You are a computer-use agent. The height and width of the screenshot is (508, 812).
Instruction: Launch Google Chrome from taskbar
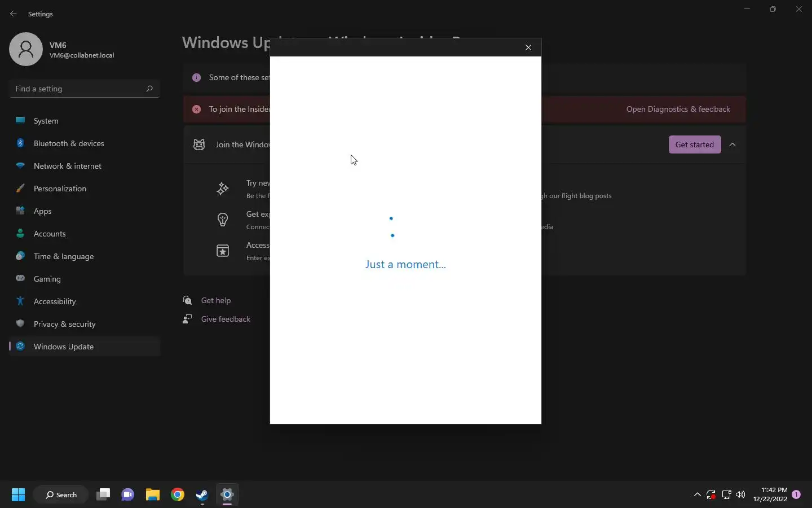pyautogui.click(x=178, y=495)
